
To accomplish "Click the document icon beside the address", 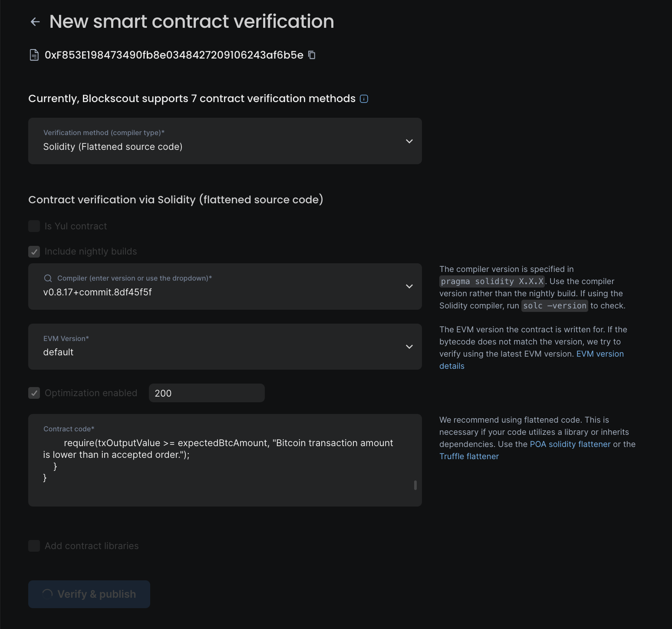I will tap(34, 55).
